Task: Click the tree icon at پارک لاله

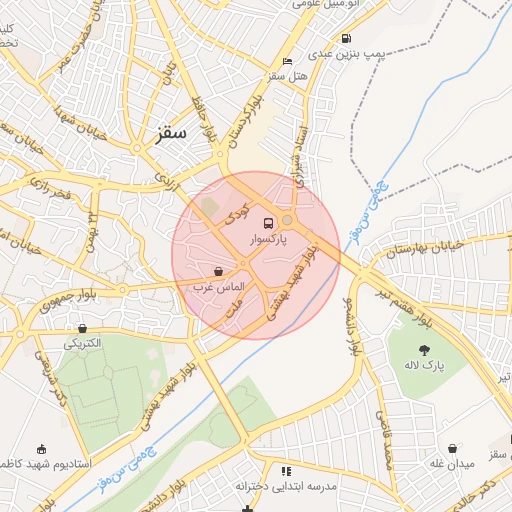Action: (424, 350)
